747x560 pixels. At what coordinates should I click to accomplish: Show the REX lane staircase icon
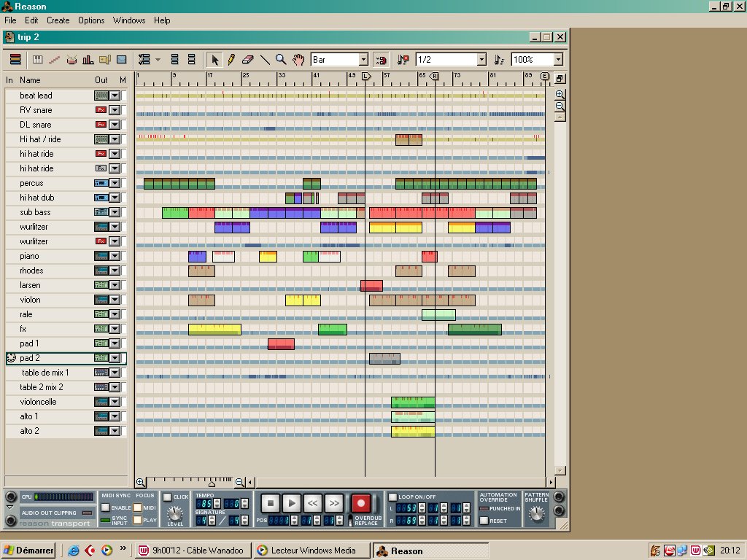coord(54,60)
